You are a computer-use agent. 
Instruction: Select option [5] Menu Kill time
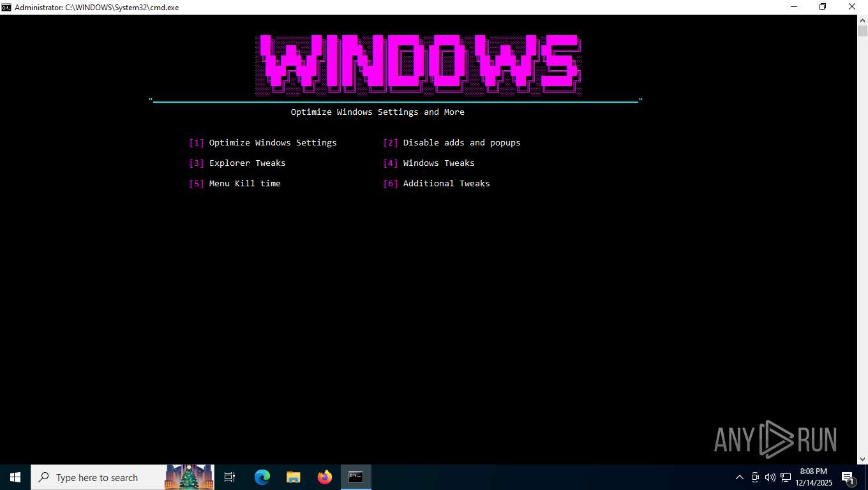pos(235,184)
